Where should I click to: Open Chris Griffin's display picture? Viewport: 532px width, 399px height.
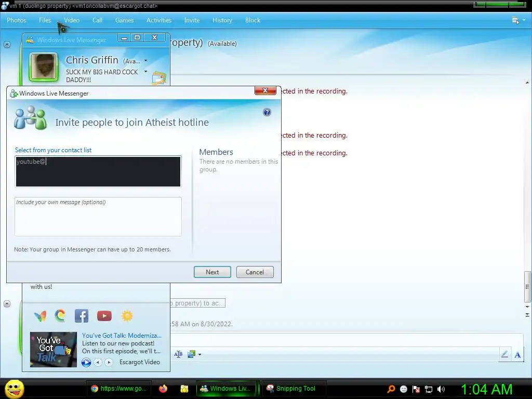44,67
